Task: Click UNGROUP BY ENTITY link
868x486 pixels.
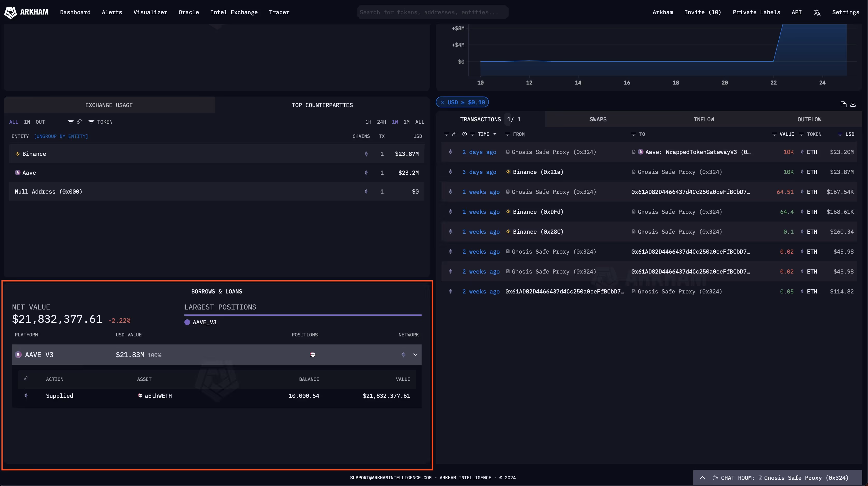Action: click(x=61, y=136)
